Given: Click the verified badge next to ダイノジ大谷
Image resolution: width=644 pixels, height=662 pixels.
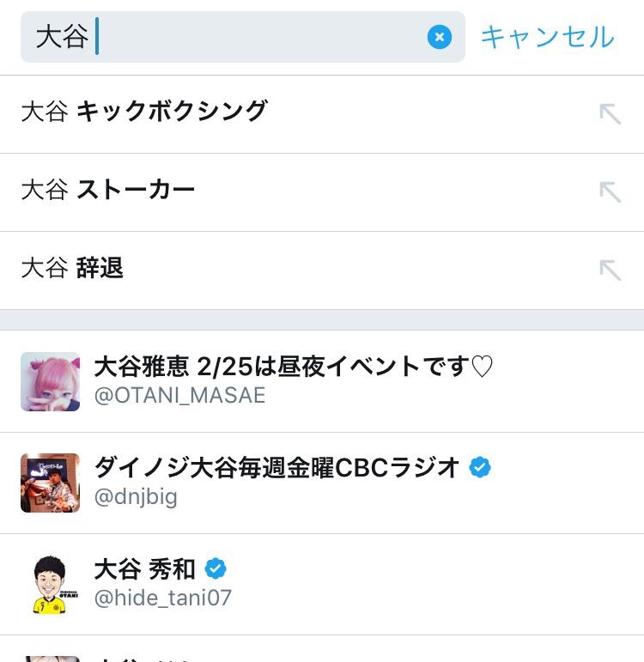Looking at the screenshot, I should click(480, 467).
